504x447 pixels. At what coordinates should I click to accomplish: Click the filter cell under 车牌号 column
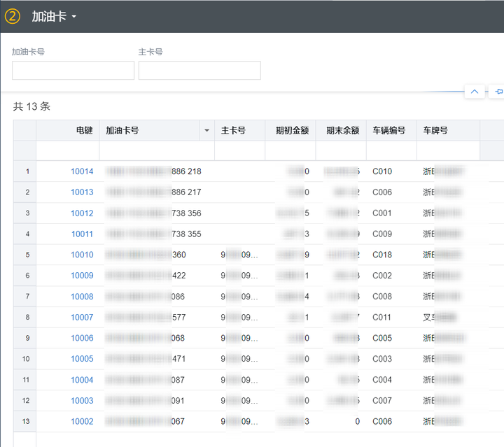[x=449, y=150]
